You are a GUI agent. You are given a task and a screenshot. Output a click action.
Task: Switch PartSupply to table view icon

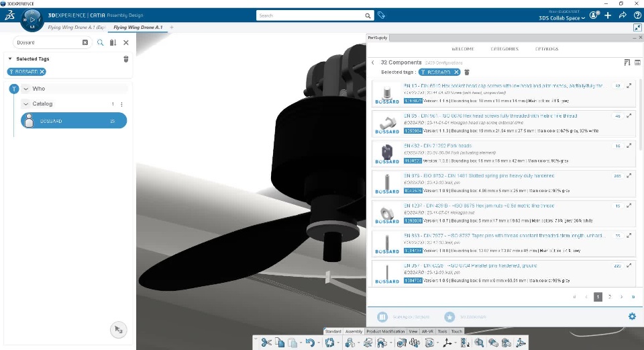pyautogui.click(x=637, y=62)
